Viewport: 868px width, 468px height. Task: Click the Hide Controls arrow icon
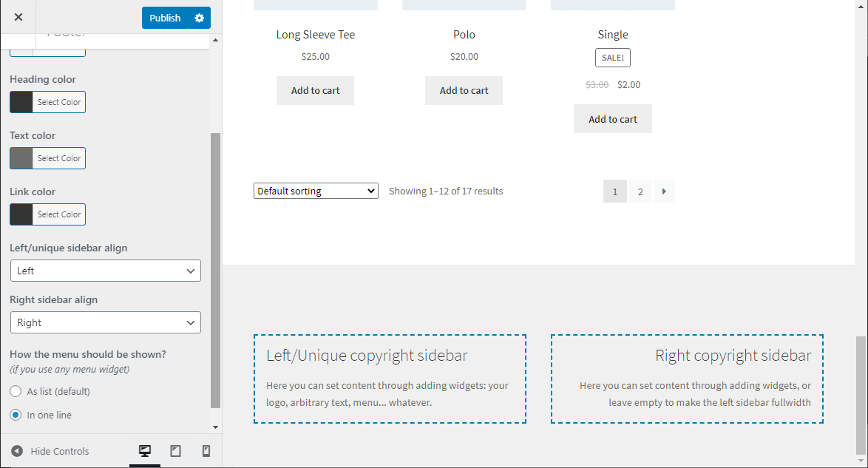[x=17, y=451]
